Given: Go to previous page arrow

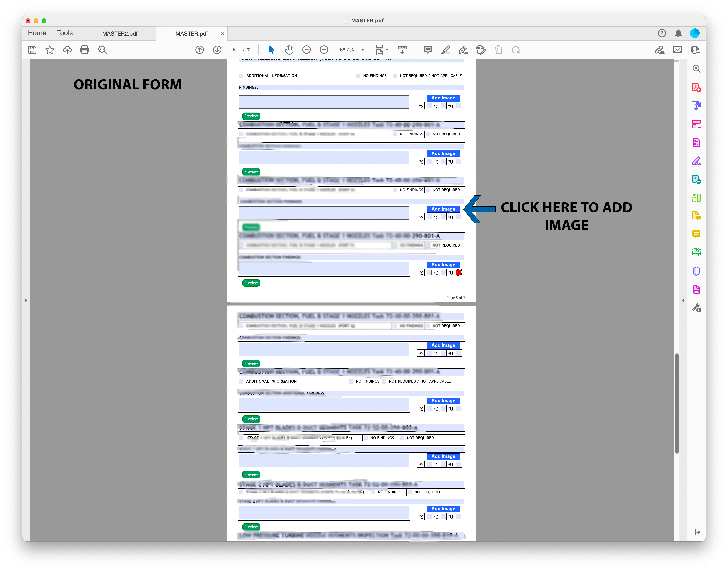Looking at the screenshot, I should (200, 50).
